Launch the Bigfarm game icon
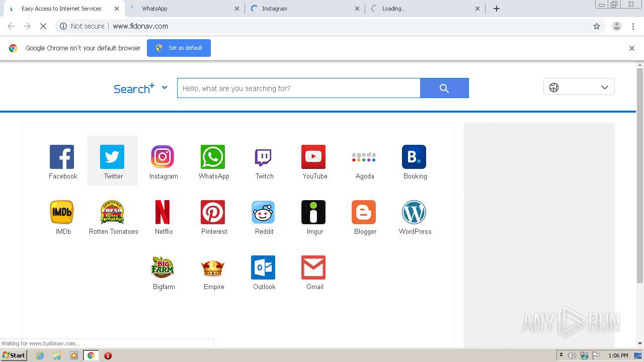This screenshot has width=644, height=362. click(163, 267)
